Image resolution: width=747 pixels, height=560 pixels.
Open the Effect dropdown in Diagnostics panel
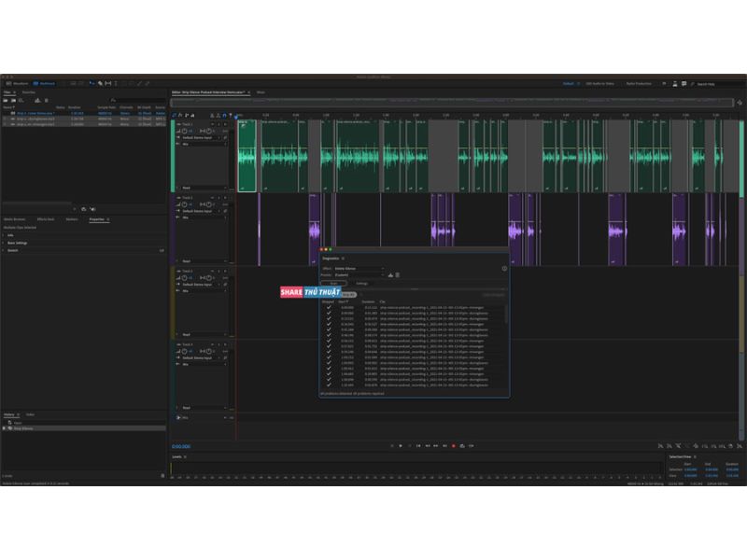click(359, 268)
